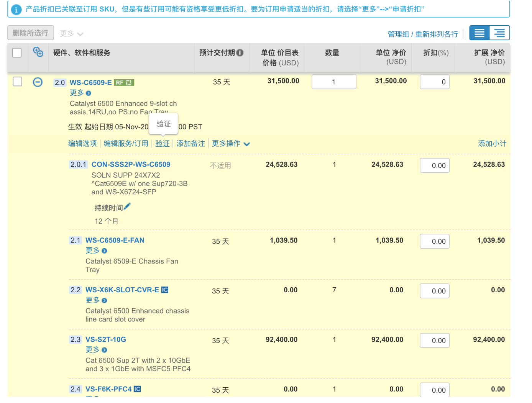Click arrow icon beside 更多 under WS-C6509-E-FAN
532x403 pixels.
pyautogui.click(x=104, y=251)
